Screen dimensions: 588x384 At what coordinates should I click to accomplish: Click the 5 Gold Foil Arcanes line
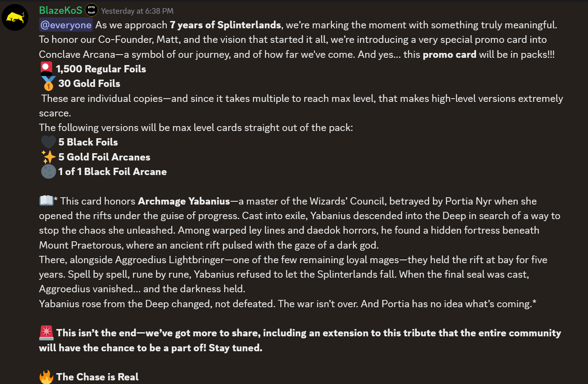[x=104, y=157]
